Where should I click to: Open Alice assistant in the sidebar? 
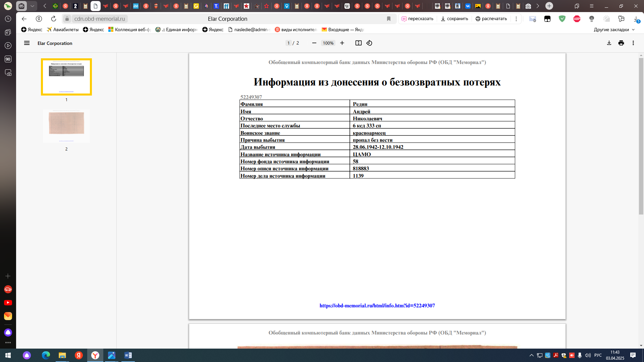point(8,332)
